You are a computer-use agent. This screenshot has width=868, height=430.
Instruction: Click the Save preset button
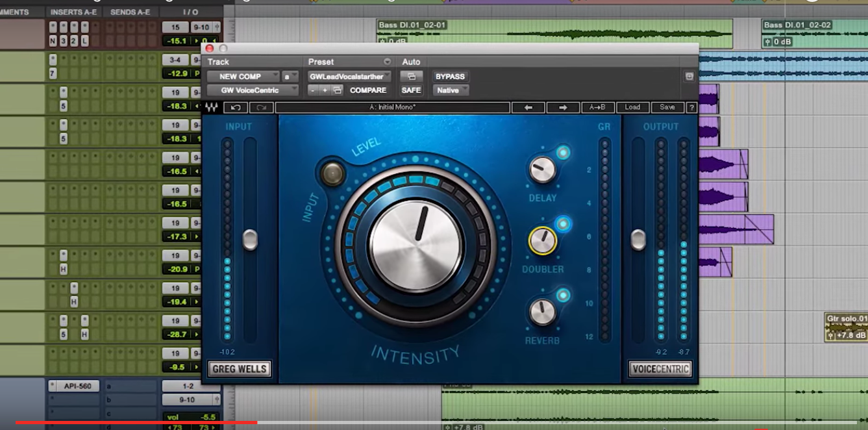(x=667, y=107)
